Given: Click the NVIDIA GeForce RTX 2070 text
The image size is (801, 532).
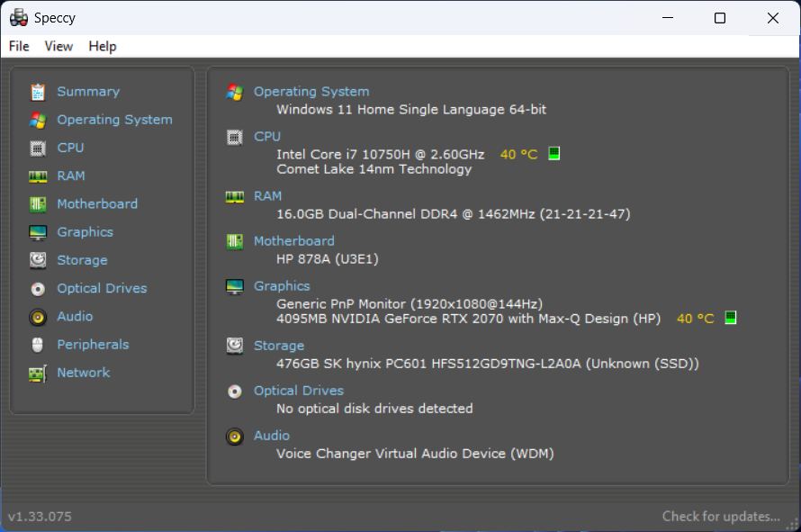Looking at the screenshot, I should pyautogui.click(x=468, y=319).
